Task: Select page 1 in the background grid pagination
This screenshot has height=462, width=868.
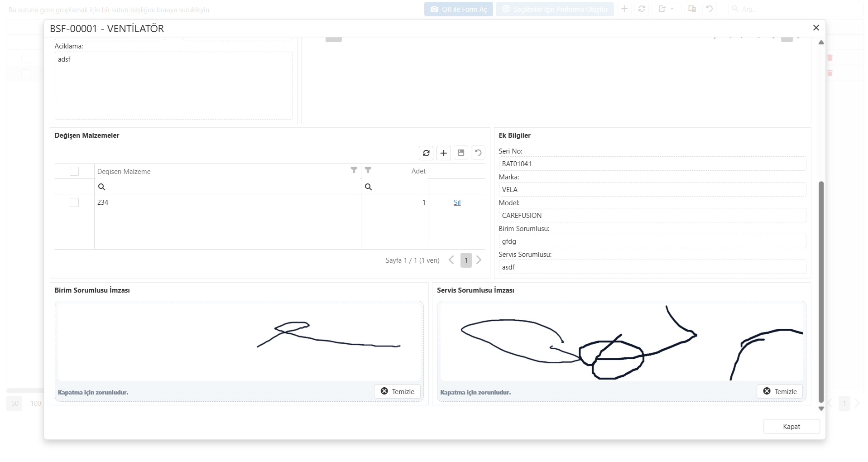Action: click(844, 403)
